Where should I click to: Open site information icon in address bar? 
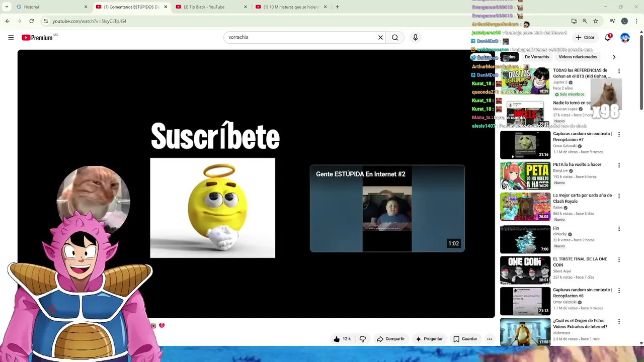click(x=46, y=21)
